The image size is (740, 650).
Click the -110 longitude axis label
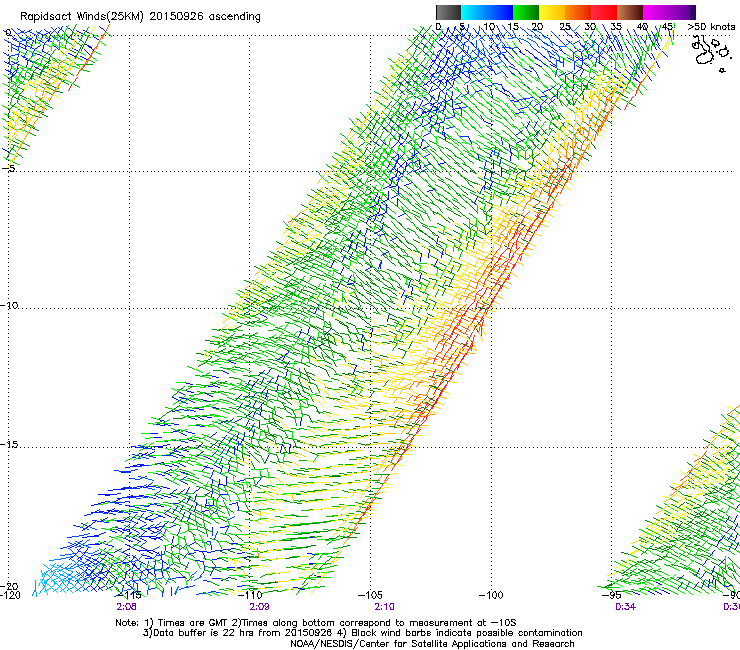[250, 595]
